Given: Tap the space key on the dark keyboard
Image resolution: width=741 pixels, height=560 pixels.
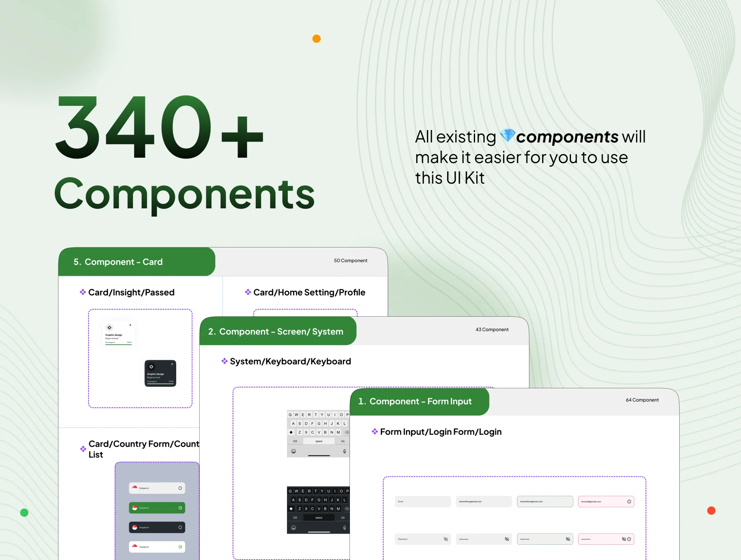Looking at the screenshot, I should tap(319, 518).
